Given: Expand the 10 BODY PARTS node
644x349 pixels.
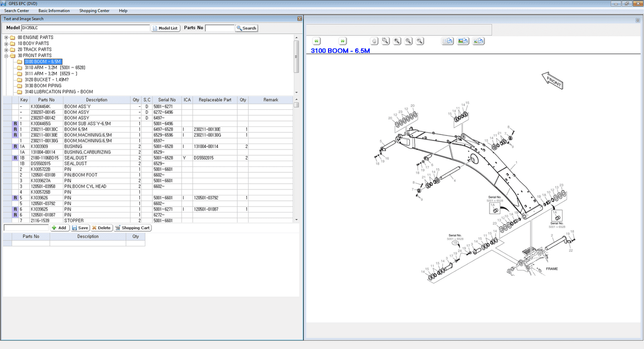Looking at the screenshot, I should pos(5,43).
